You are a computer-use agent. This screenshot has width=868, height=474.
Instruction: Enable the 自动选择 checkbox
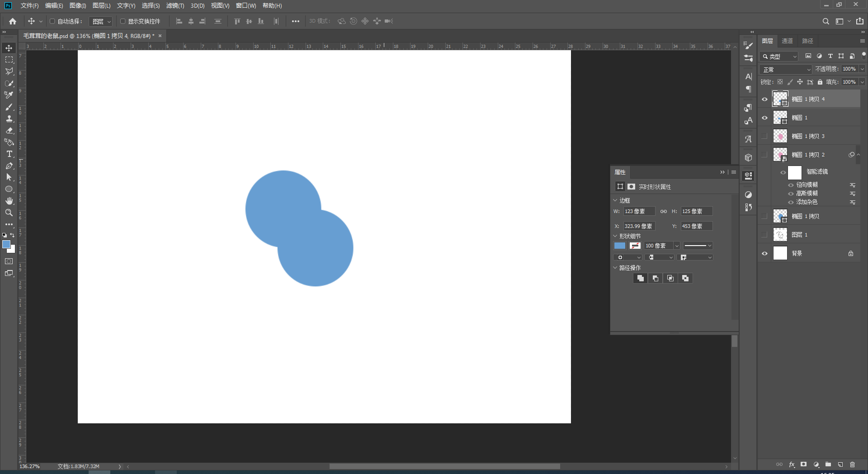[52, 21]
